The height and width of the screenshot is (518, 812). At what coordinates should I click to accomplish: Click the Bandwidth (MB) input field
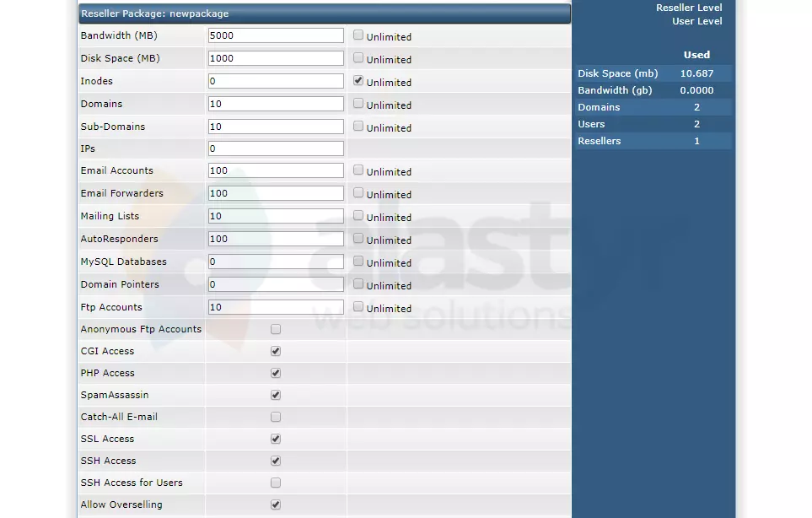276,35
